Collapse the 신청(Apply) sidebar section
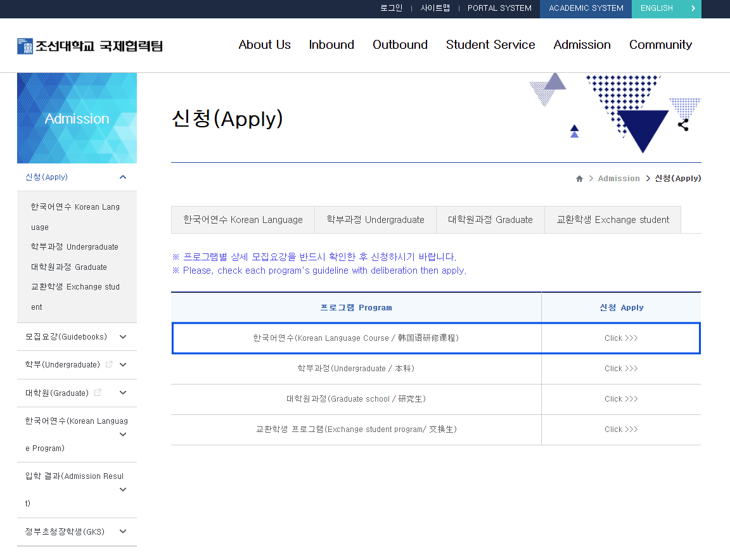Image resolution: width=730 pixels, height=560 pixels. pyautogui.click(x=123, y=177)
